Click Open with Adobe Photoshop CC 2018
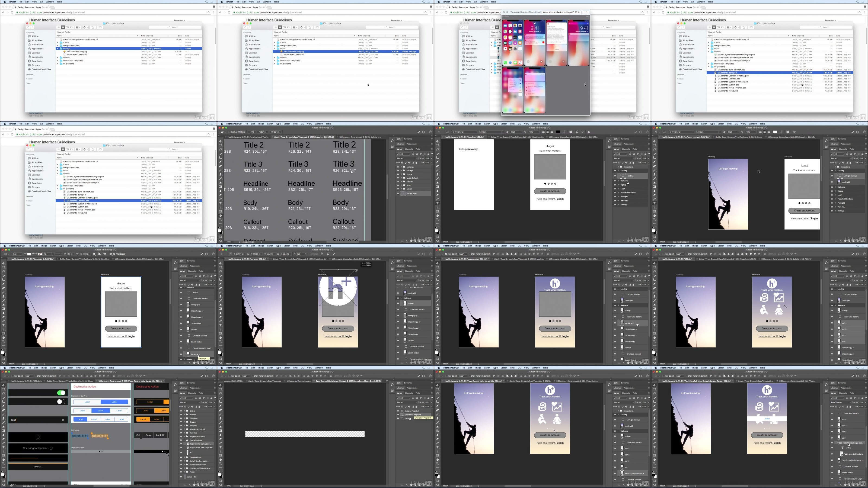868x488 pixels. [561, 12]
